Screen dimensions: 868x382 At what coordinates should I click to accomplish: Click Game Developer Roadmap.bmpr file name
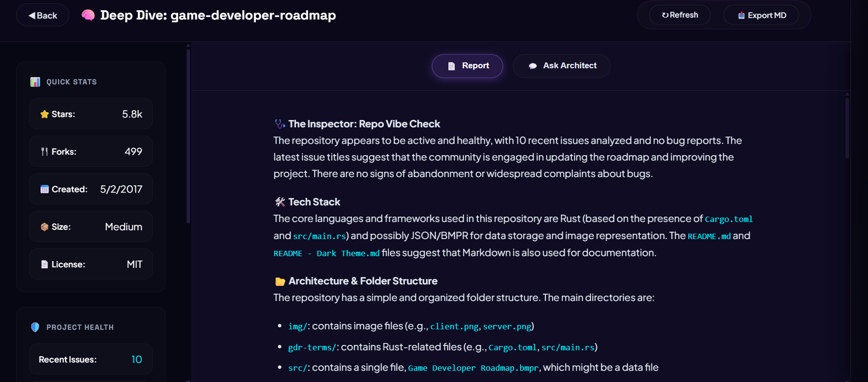tap(473, 368)
